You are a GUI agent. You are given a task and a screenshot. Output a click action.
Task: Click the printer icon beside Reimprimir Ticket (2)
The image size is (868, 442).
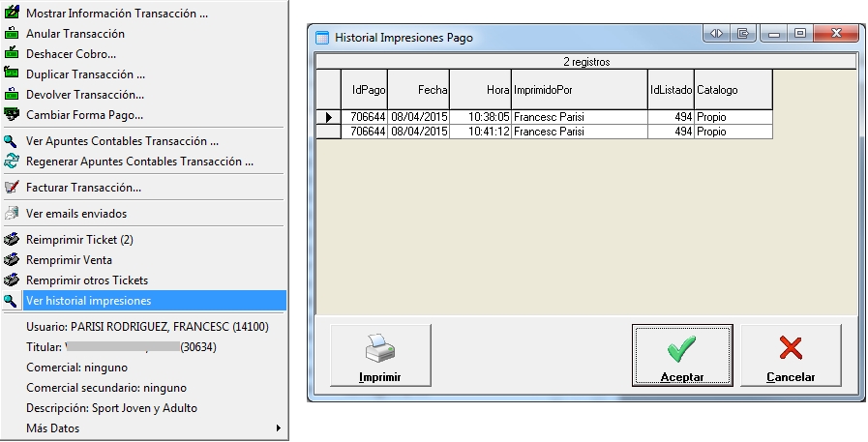coord(12,240)
